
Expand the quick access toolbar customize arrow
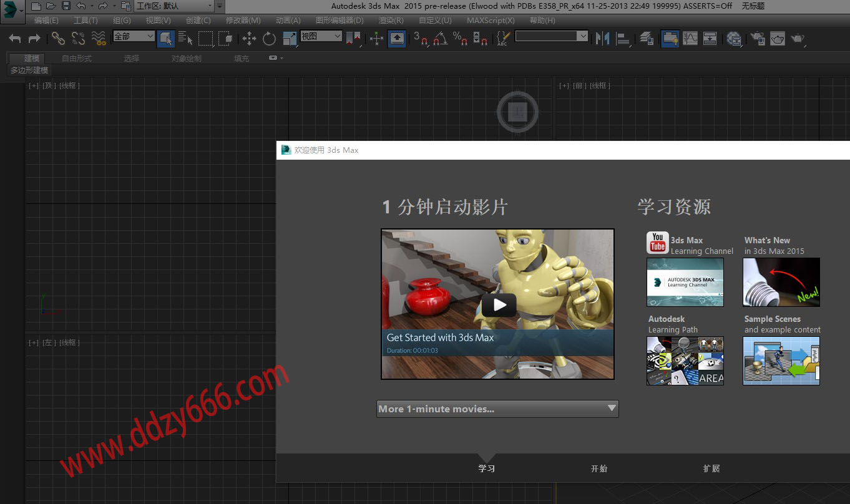tap(220, 6)
